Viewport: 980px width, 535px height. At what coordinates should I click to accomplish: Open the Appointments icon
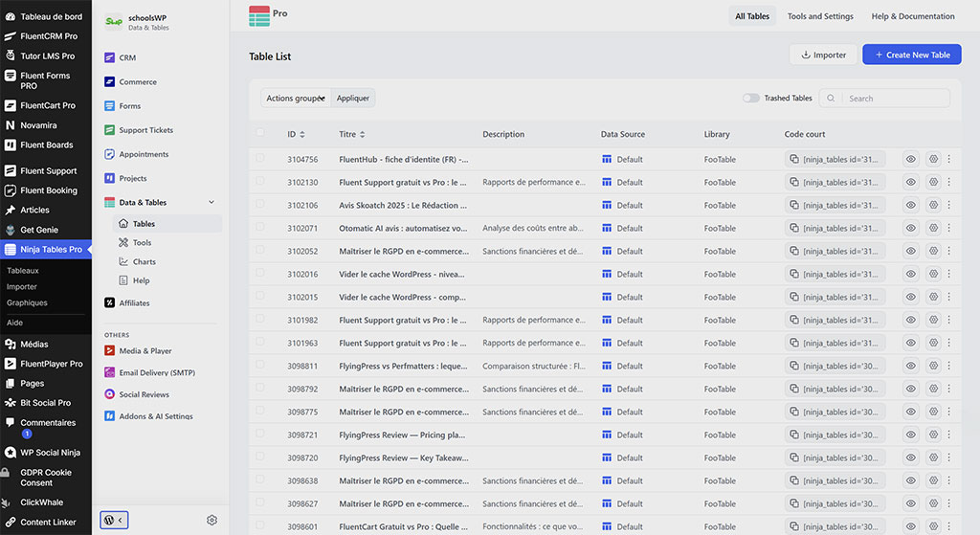(x=109, y=154)
